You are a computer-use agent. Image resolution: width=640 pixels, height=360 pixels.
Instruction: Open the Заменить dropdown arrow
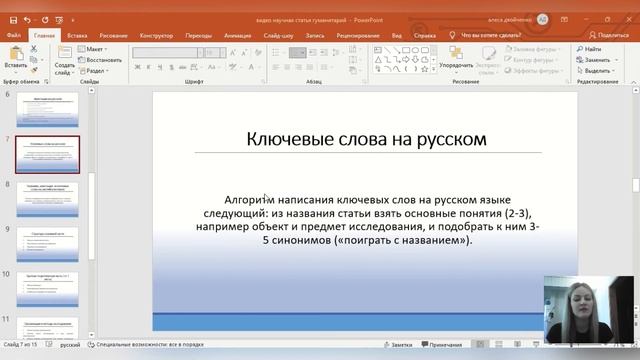point(616,60)
